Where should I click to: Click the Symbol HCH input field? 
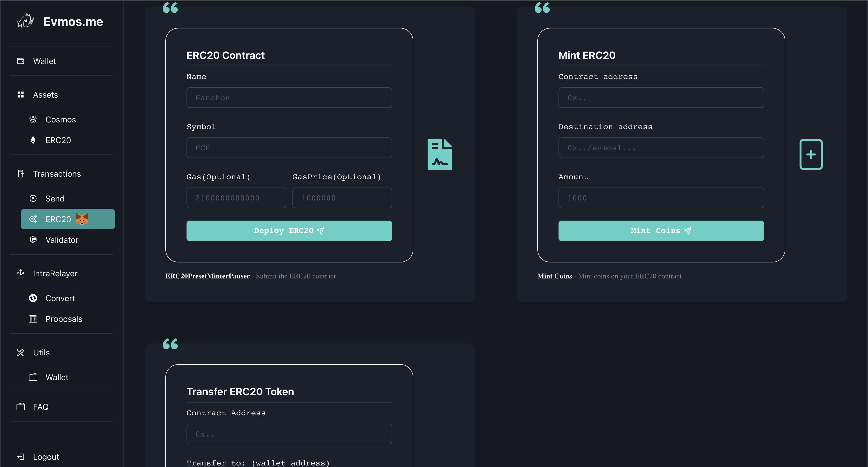pos(289,148)
